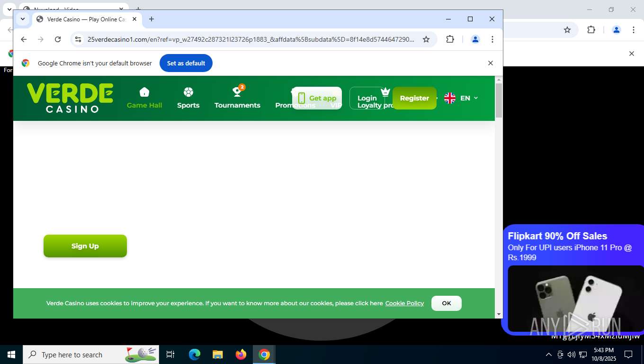
Task: Expand the EN language dropdown
Action: point(469,98)
